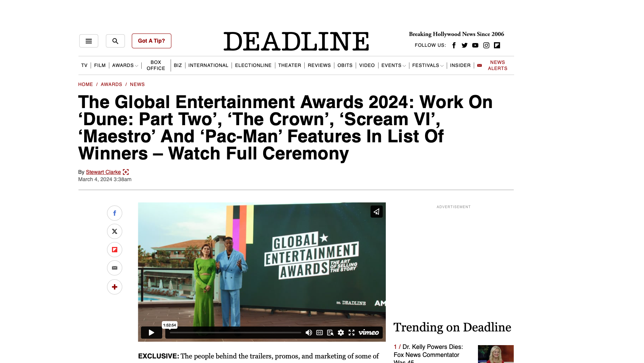
Task: Click the NEWS ALERTS link
Action: pyautogui.click(x=497, y=65)
